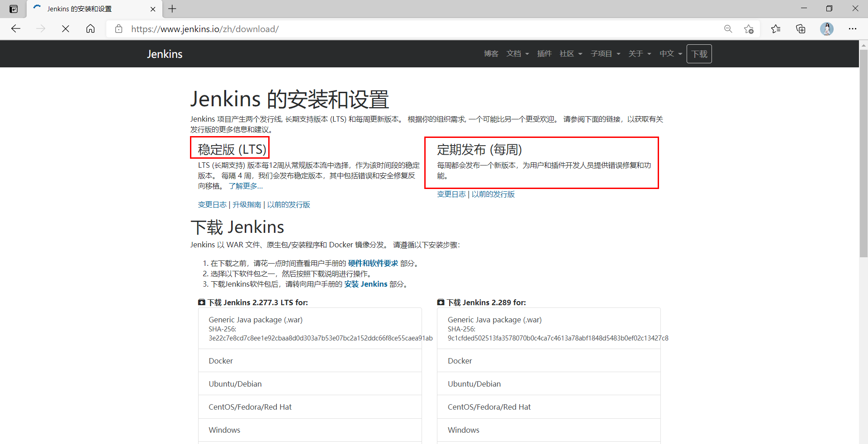Open weekly 以前的发行版 link
868x444 pixels.
tap(493, 194)
